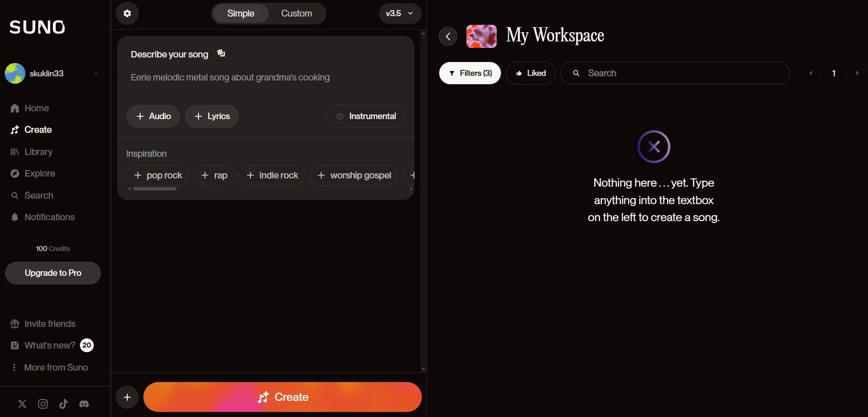Click the inspiration scroll left arrow
The height and width of the screenshot is (417, 868).
130,189
